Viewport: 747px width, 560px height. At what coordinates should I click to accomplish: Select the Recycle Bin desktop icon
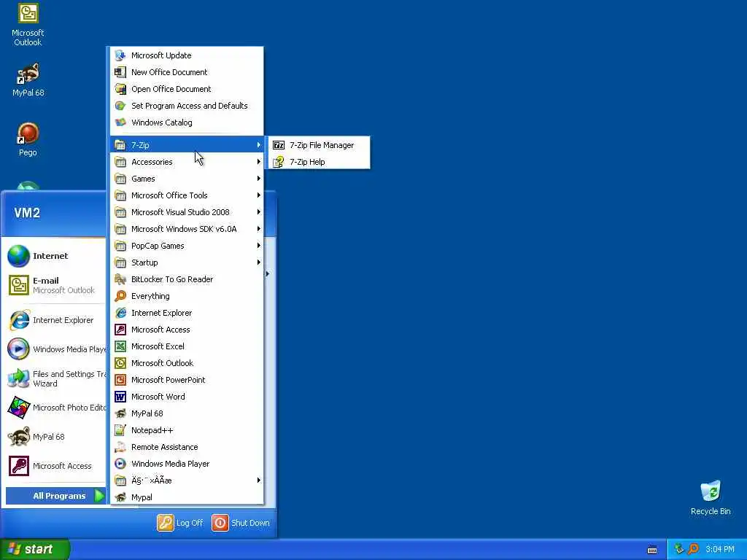[x=711, y=497]
